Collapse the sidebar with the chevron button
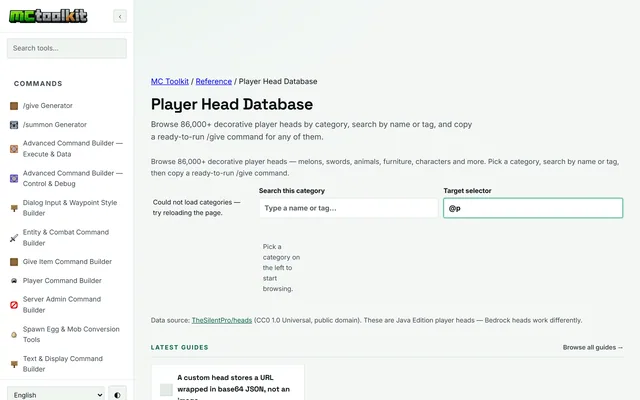Screen dimensions: 640x400 [x=120, y=16]
